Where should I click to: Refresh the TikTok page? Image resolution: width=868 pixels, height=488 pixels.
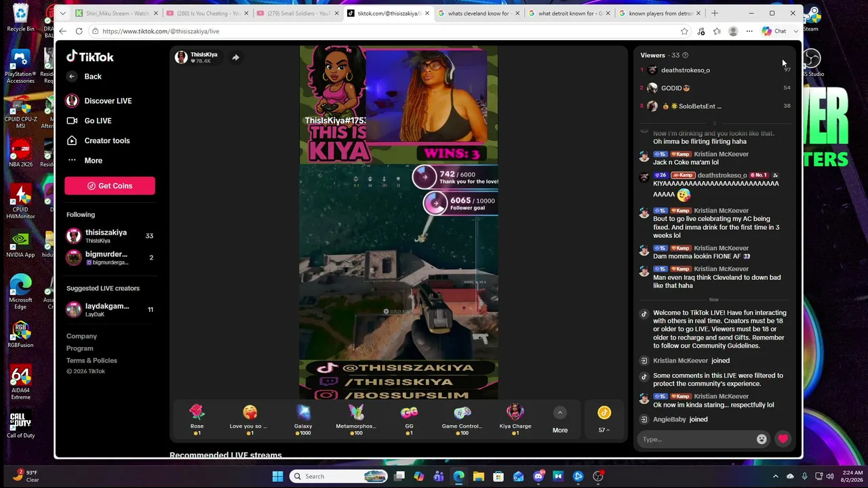click(79, 31)
